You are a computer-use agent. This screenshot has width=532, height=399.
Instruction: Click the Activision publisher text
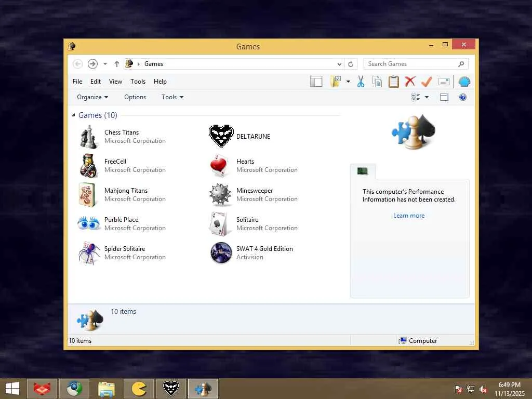(x=250, y=257)
